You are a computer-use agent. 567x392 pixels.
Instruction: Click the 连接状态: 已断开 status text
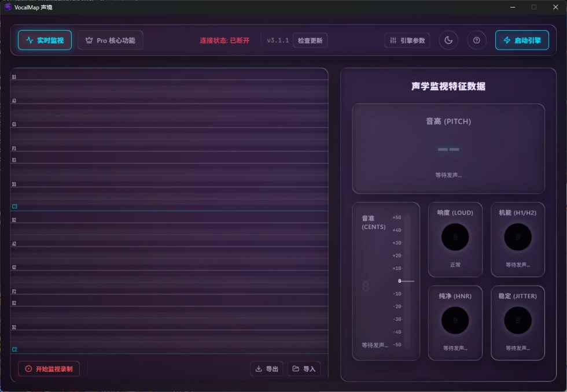(224, 40)
